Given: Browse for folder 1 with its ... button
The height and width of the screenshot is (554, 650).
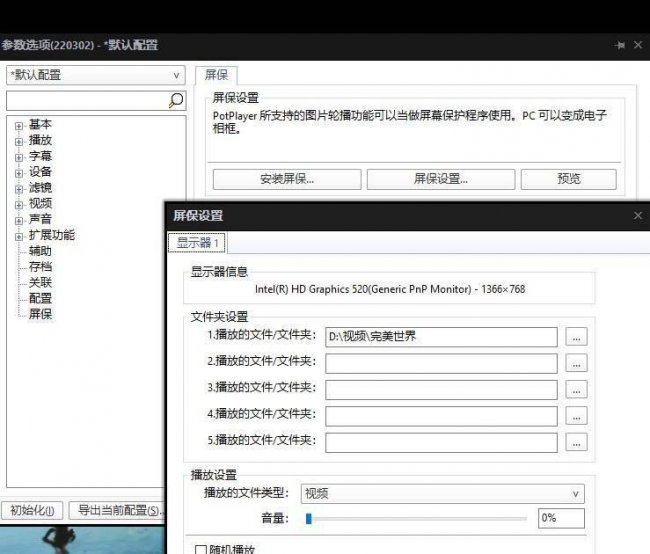Looking at the screenshot, I should [576, 337].
